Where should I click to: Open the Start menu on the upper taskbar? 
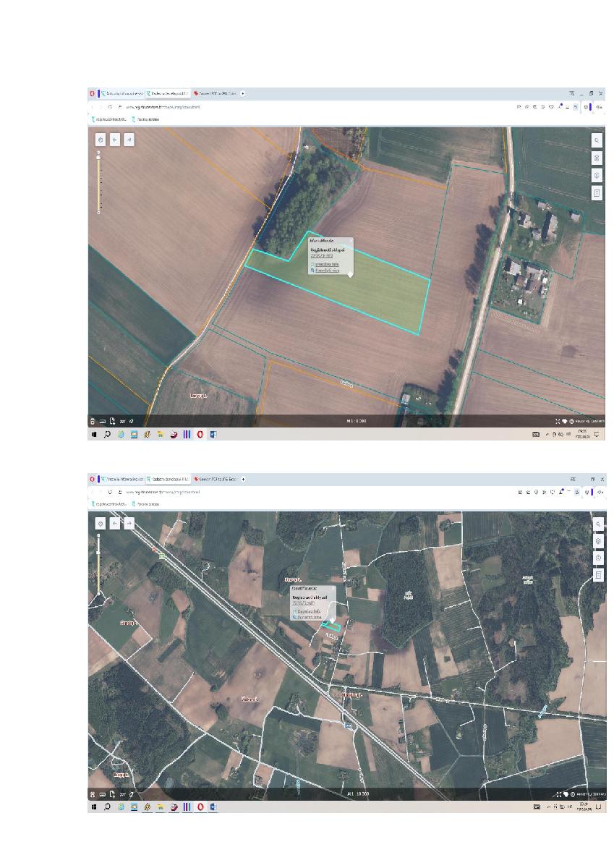pyautogui.click(x=94, y=435)
